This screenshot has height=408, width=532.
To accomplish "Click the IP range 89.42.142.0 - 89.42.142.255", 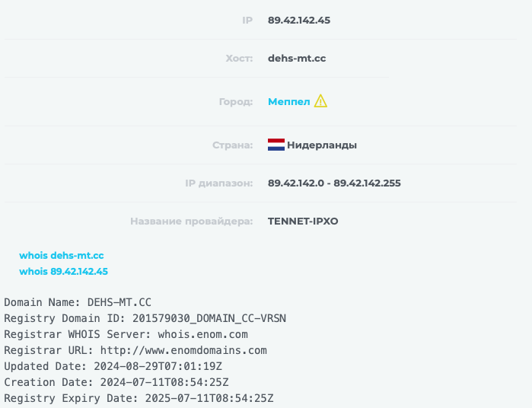I will 334,183.
